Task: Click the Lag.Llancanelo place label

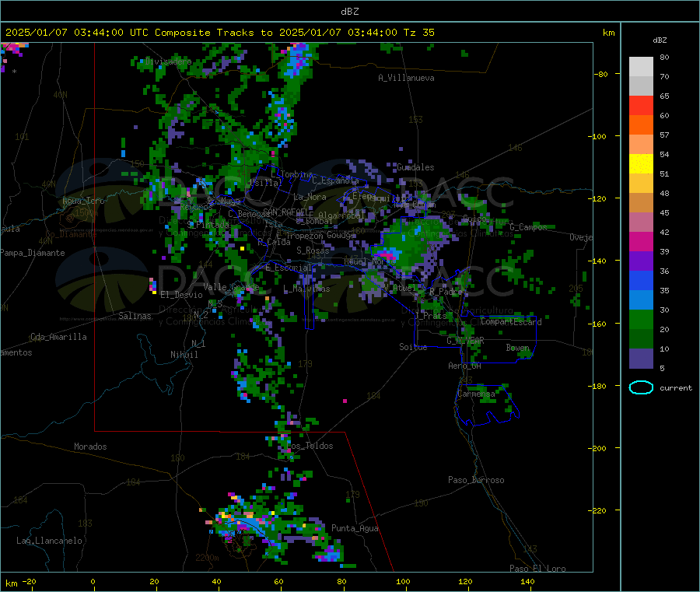Action: pos(49,541)
